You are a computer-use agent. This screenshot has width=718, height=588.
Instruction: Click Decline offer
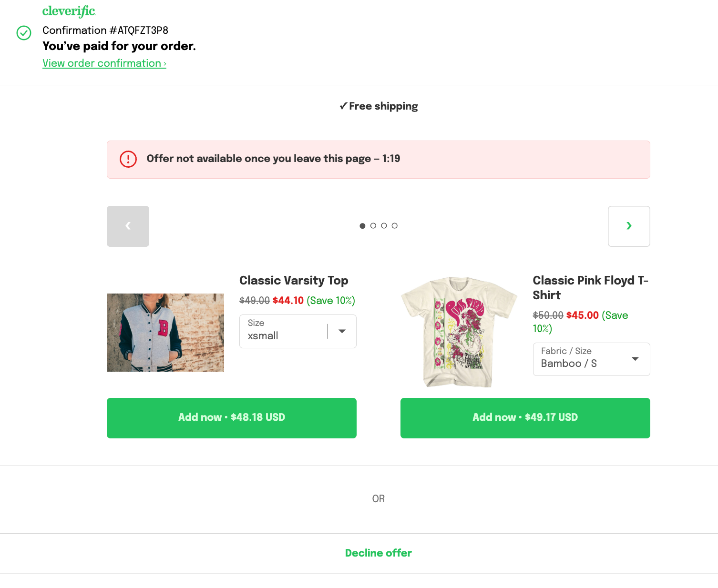tap(379, 553)
